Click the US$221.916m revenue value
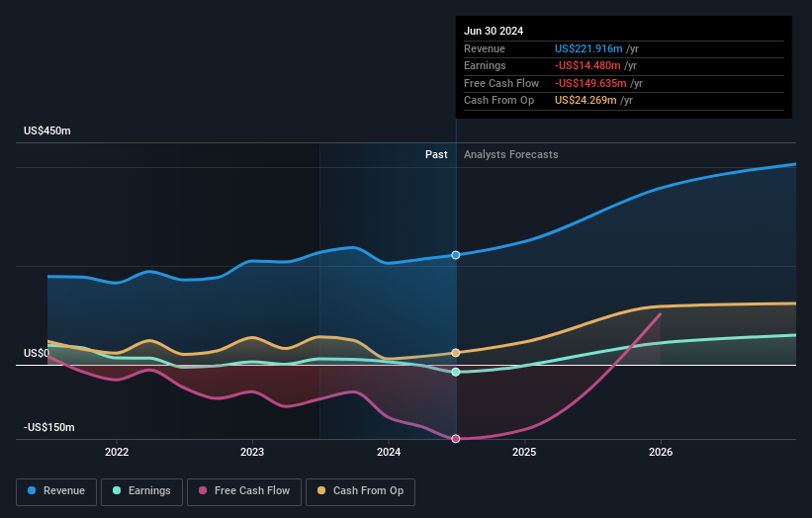Screen dimensions: 812x518 pos(588,48)
